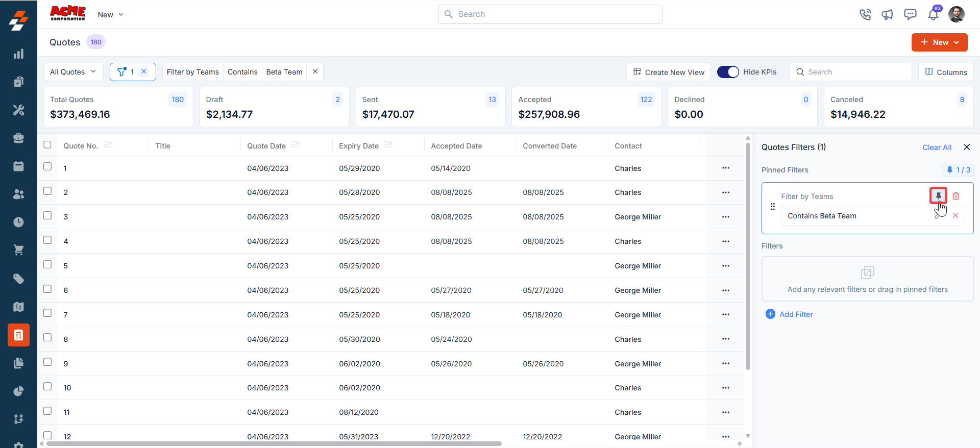Open row actions menu for quote 8
This screenshot has height=448, width=980.
coord(726,339)
